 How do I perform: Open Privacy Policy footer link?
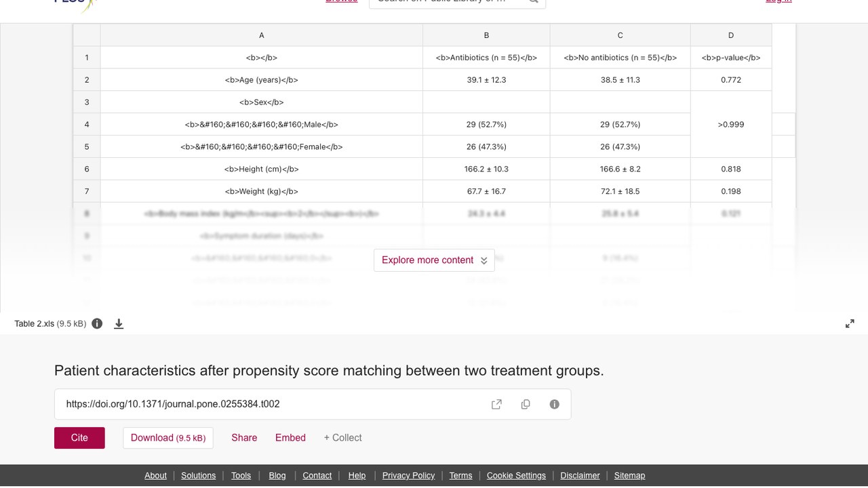(408, 476)
